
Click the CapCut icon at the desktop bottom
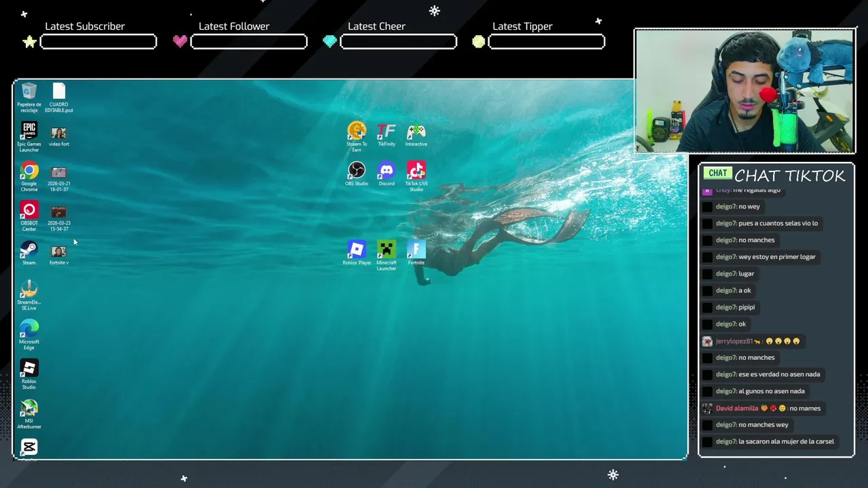[x=29, y=448]
